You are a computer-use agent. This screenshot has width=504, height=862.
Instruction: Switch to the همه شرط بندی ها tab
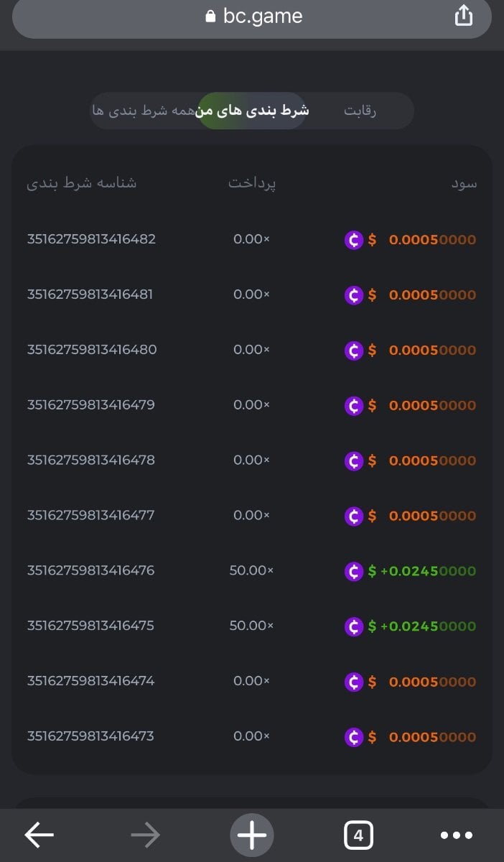click(x=144, y=111)
